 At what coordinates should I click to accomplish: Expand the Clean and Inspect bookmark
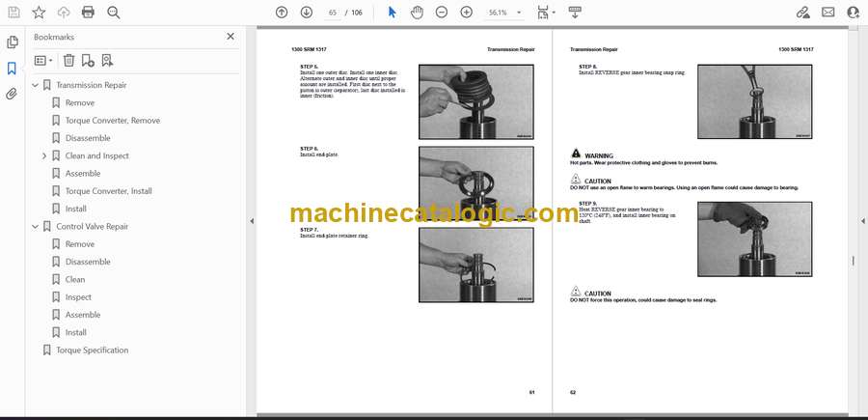click(44, 156)
